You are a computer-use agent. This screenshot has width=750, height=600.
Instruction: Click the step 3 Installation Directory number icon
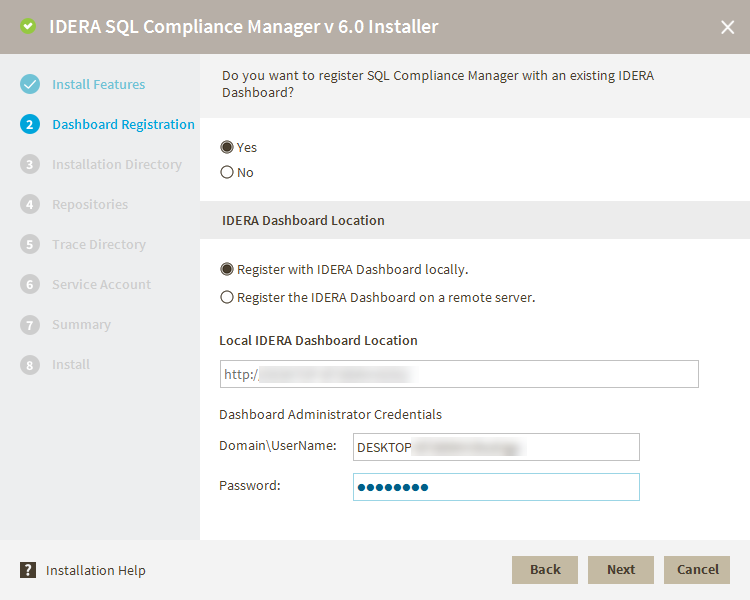click(x=30, y=164)
